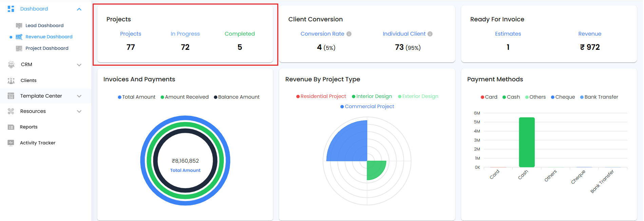Expand the CRM submenu chevron
644x221 pixels.
point(79,65)
